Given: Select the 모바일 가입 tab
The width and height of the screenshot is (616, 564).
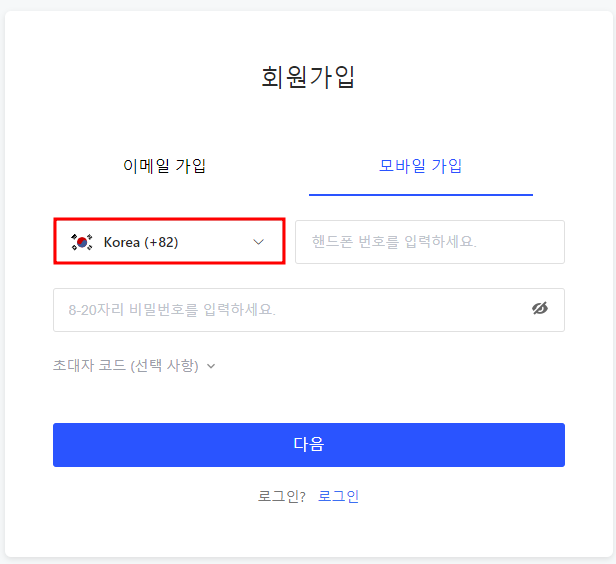Looking at the screenshot, I should [x=420, y=166].
